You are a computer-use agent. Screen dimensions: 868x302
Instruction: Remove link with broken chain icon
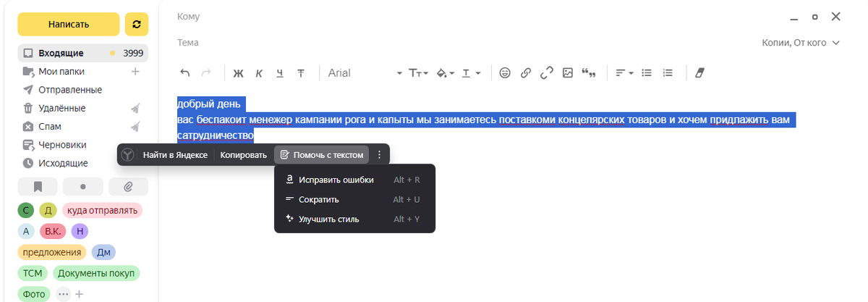point(547,72)
